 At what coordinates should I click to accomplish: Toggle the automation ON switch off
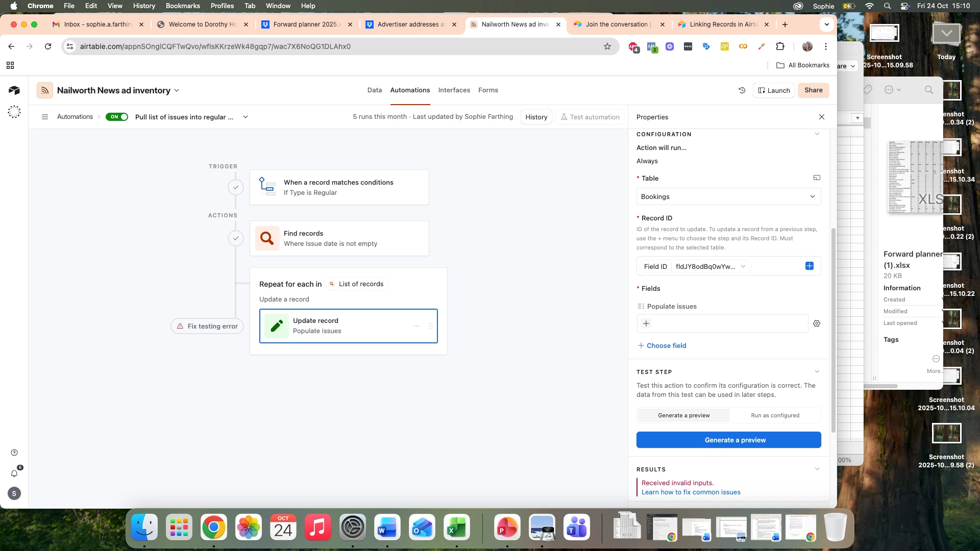coord(117,117)
